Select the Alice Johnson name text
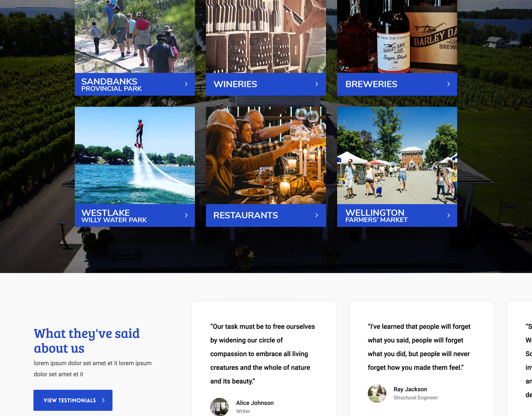 255,403
